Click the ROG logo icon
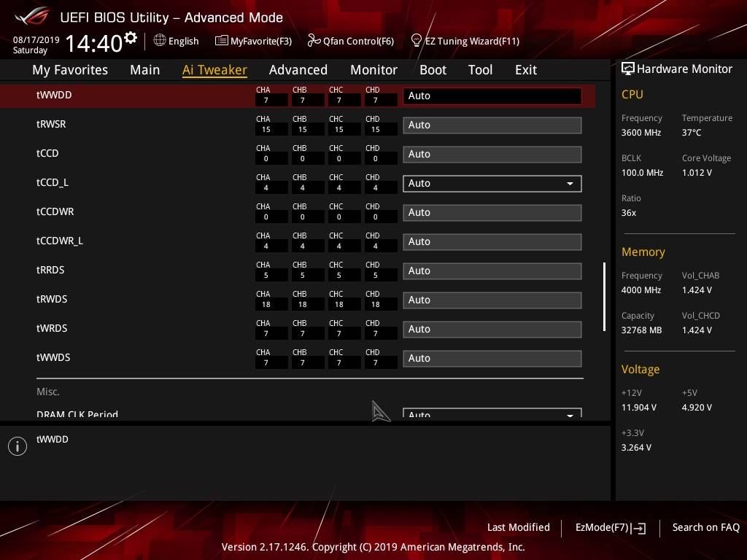Image resolution: width=747 pixels, height=560 pixels. pyautogui.click(x=32, y=16)
